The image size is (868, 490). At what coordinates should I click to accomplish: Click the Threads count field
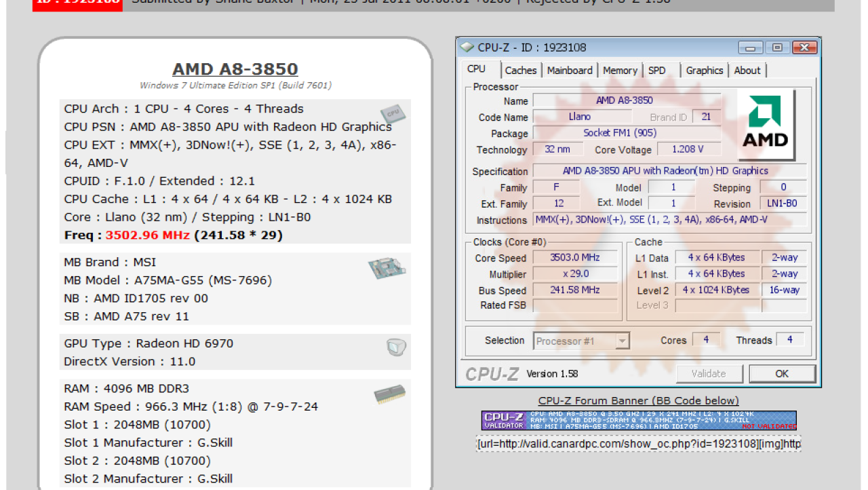[790, 340]
